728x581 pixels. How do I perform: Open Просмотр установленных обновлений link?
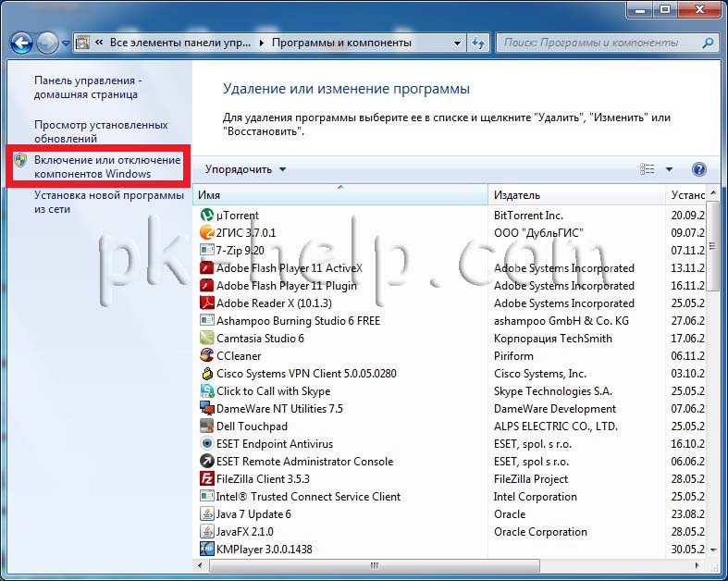click(x=101, y=131)
